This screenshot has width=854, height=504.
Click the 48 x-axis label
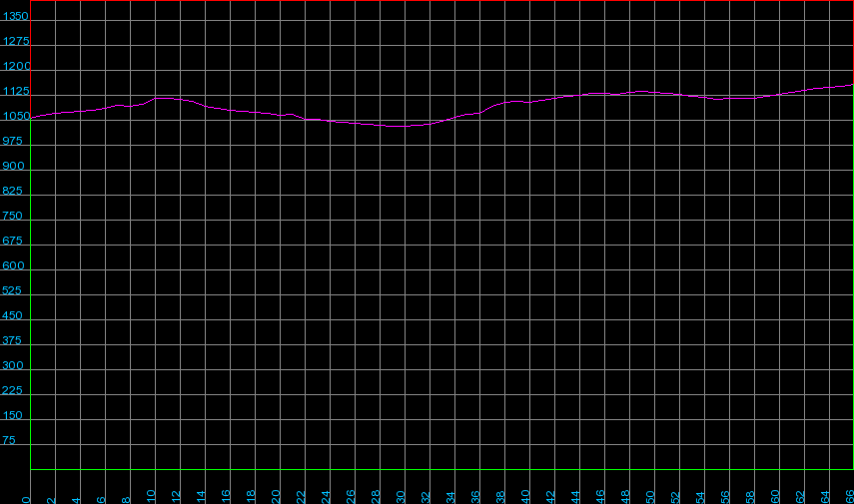[x=625, y=497]
